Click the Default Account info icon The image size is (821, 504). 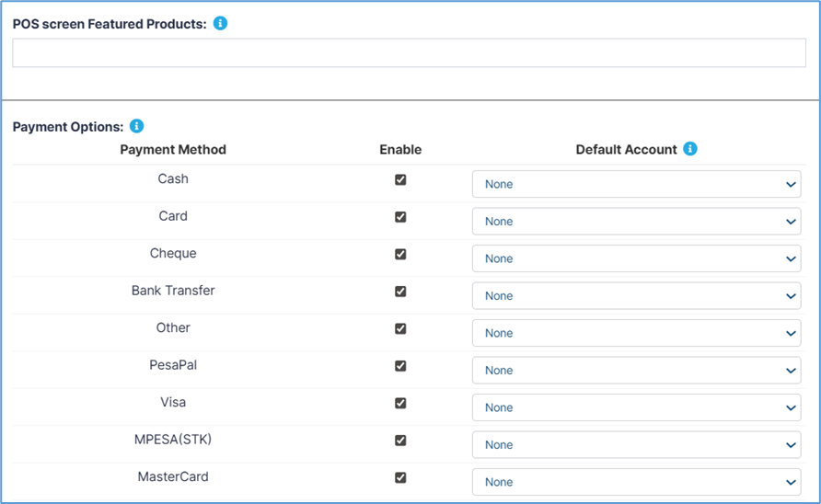coord(690,149)
